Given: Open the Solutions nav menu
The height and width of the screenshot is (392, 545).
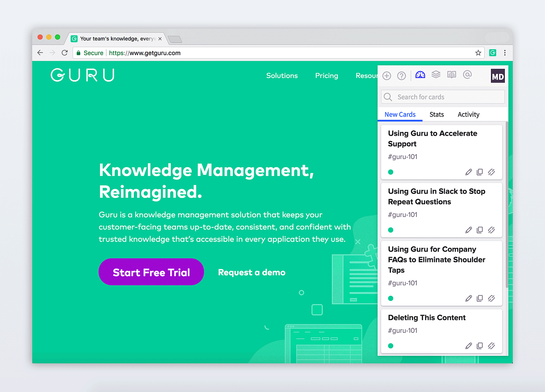Looking at the screenshot, I should (282, 75).
